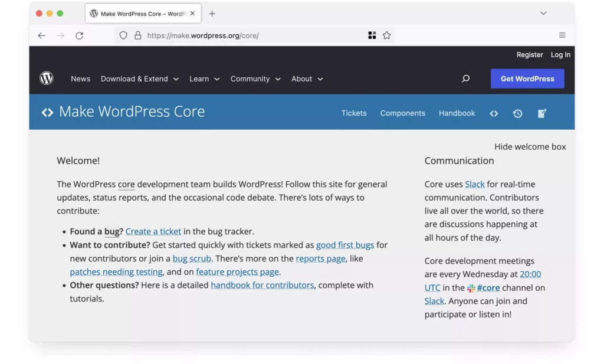
Task: Click the Communication heading
Action: coord(459,160)
